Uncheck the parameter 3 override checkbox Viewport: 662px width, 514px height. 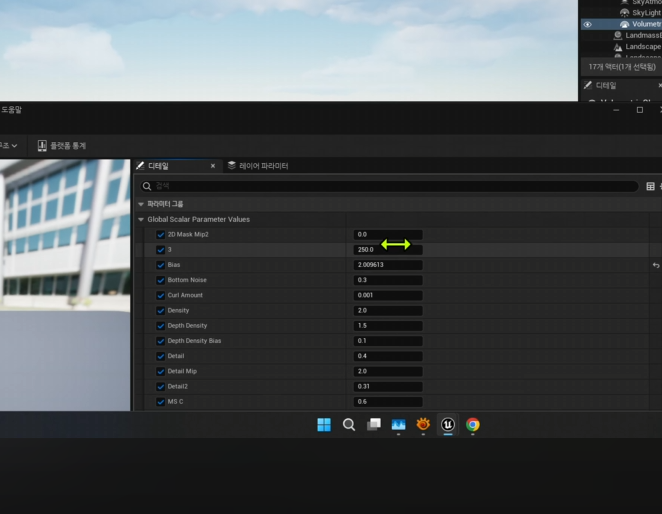(160, 250)
